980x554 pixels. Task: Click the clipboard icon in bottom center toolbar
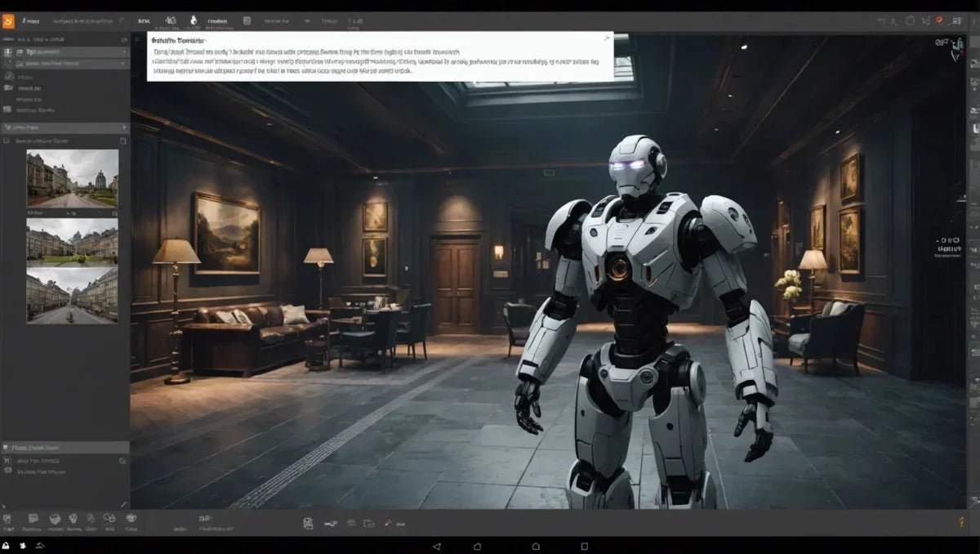pyautogui.click(x=308, y=523)
